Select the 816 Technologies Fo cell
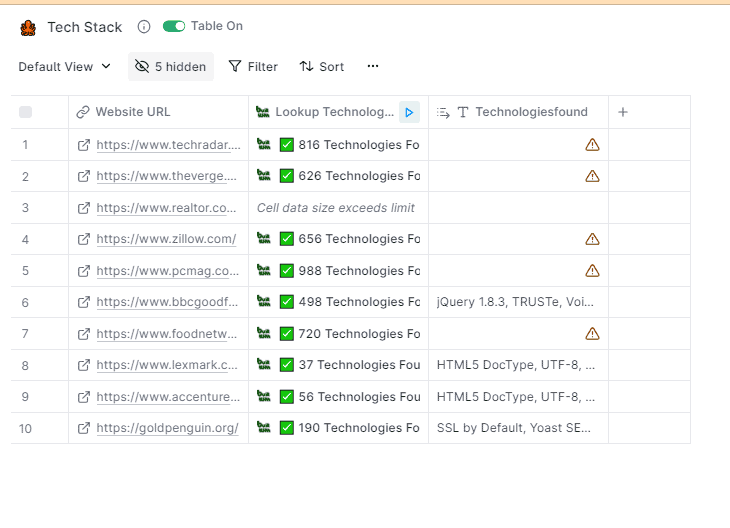 (338, 145)
